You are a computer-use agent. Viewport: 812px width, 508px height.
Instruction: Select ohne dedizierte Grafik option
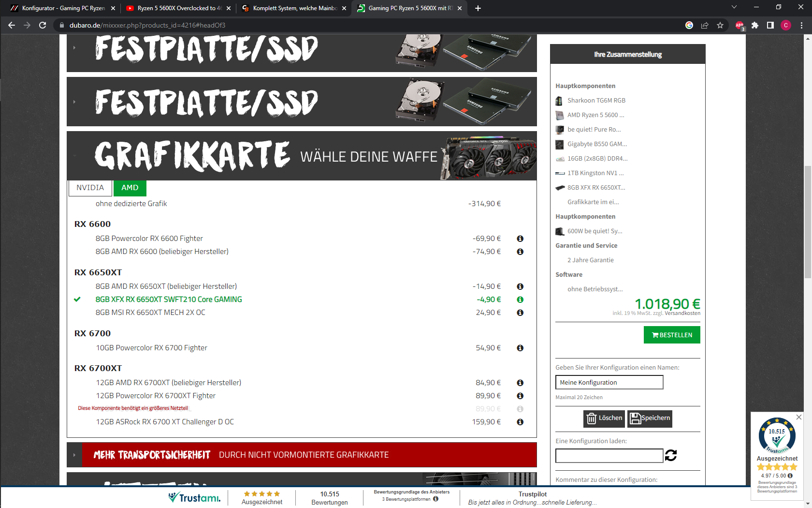point(131,204)
